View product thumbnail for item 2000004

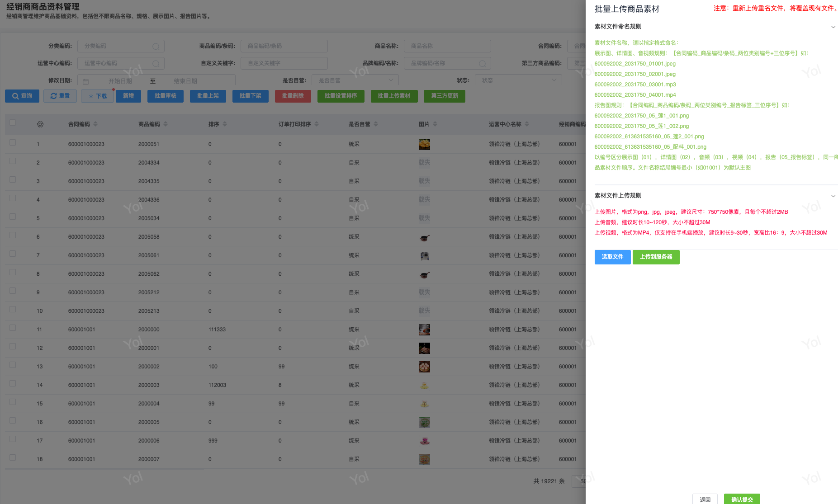click(424, 404)
